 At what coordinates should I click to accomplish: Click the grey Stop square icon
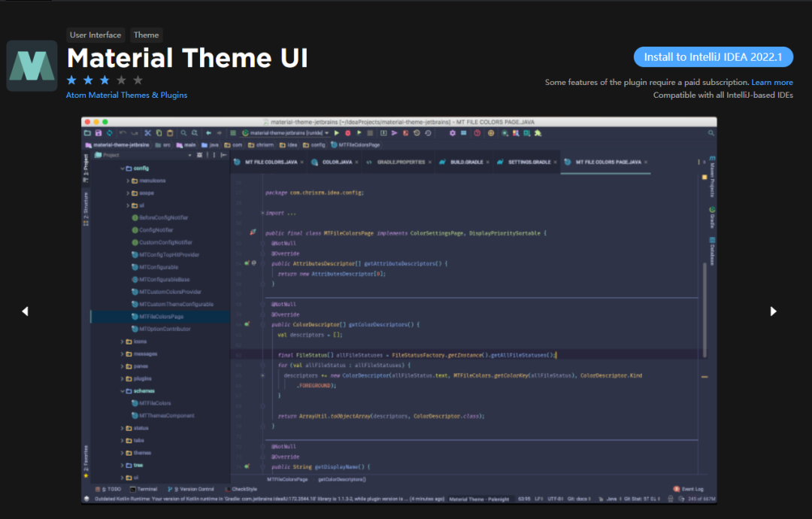pyautogui.click(x=370, y=133)
